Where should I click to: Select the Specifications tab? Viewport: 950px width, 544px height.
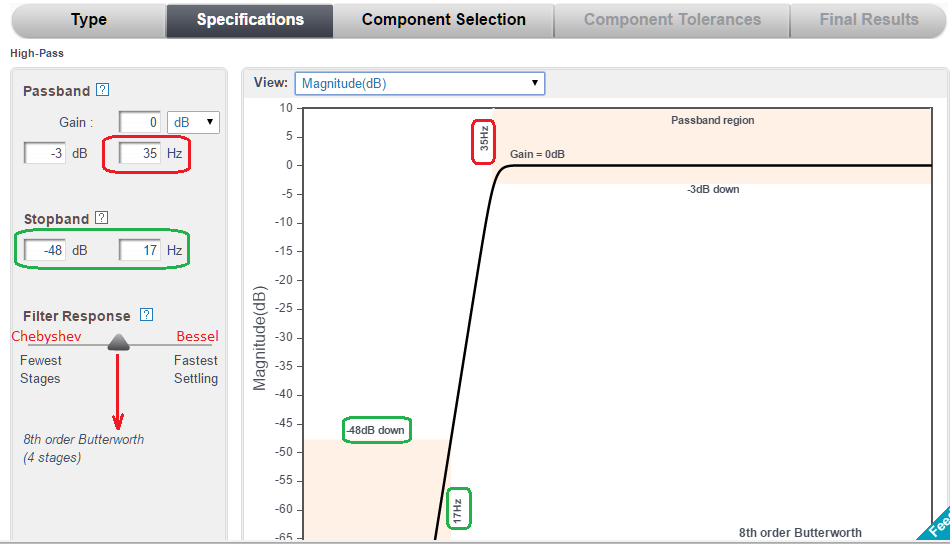[250, 20]
